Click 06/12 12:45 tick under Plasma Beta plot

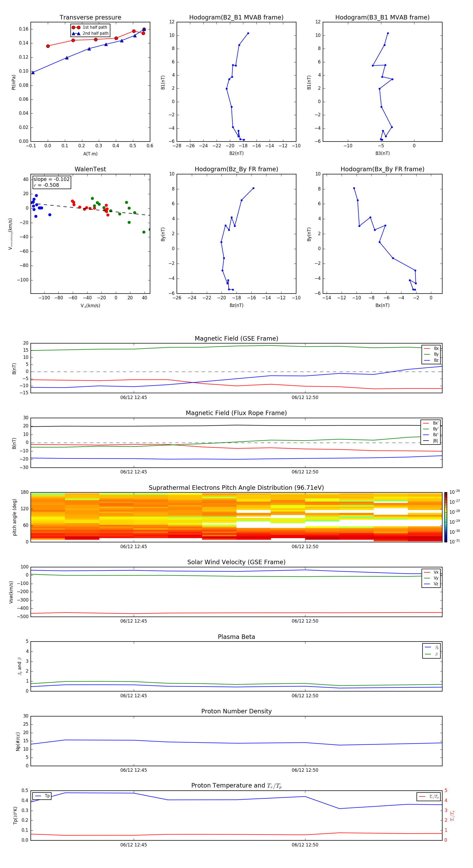(x=134, y=696)
